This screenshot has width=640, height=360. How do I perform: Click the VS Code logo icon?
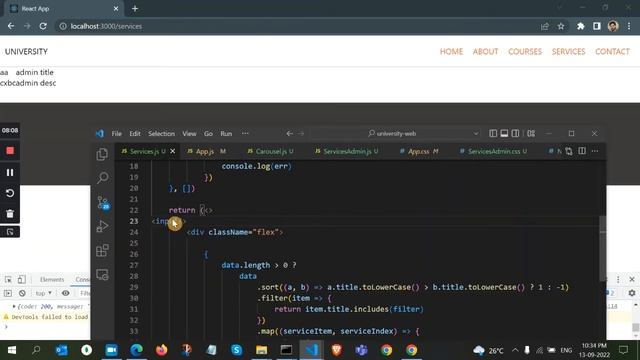click(x=100, y=133)
